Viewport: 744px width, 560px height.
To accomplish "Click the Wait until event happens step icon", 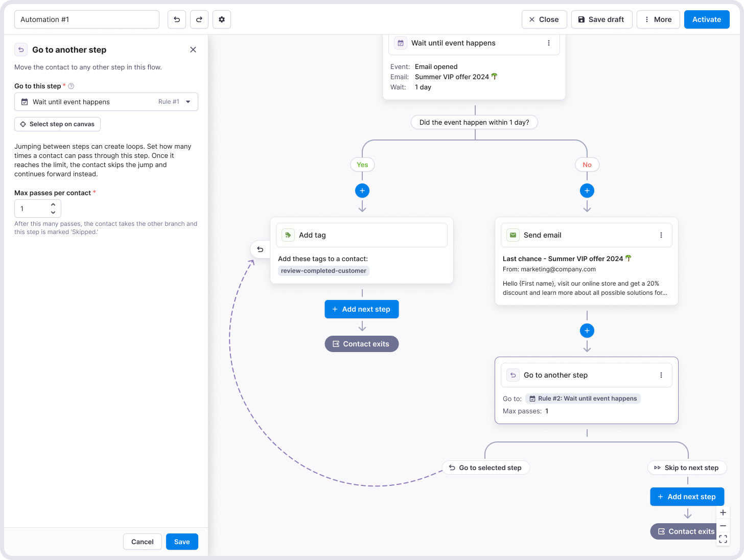I will click(401, 43).
